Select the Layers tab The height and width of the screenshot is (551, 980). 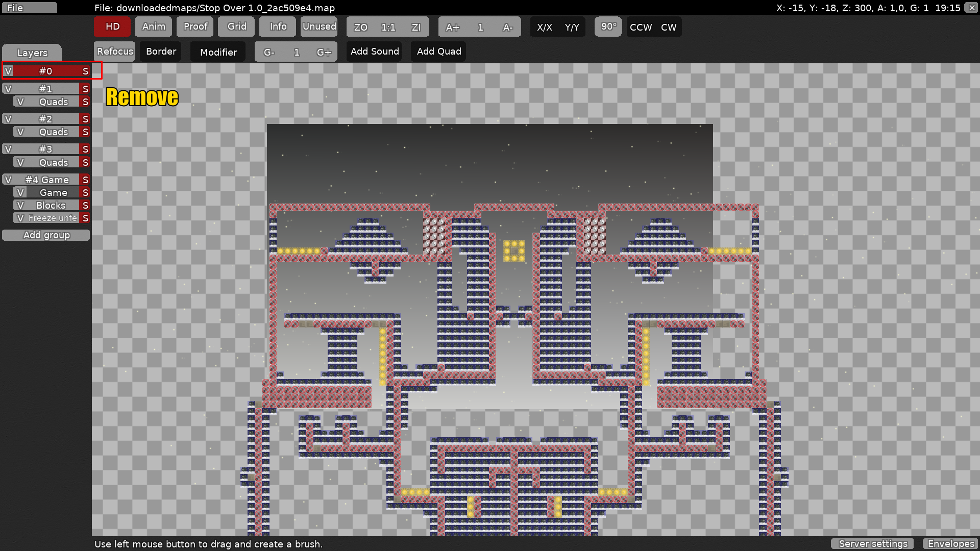point(32,53)
